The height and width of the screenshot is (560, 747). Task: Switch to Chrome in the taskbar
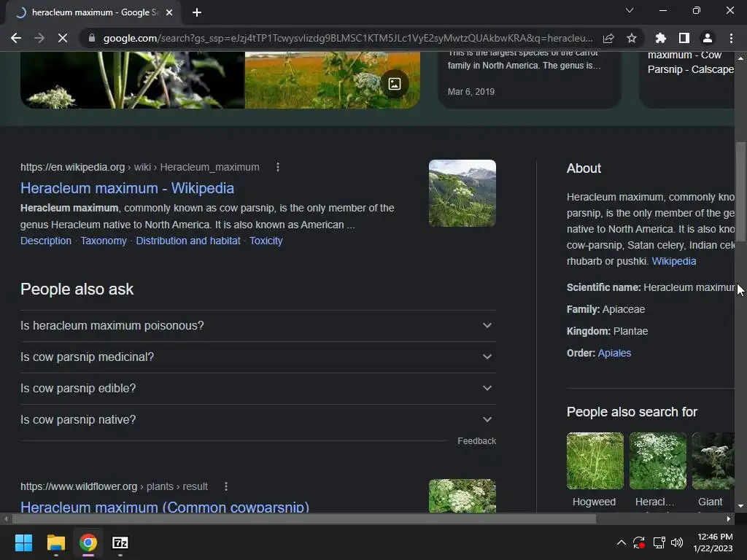(x=88, y=542)
